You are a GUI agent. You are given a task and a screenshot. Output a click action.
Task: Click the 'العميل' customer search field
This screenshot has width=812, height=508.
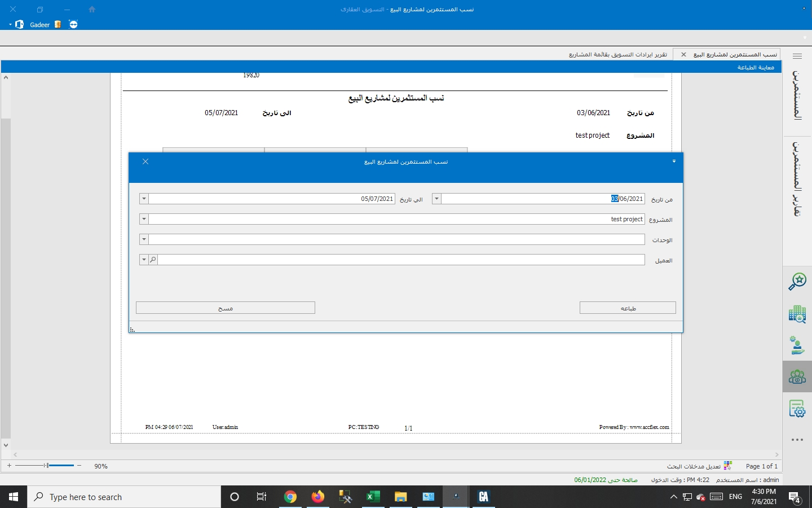click(x=400, y=260)
